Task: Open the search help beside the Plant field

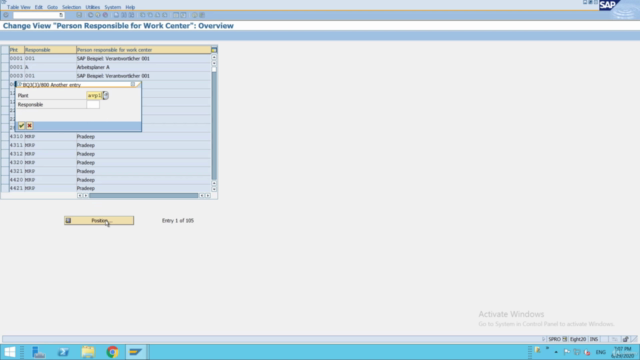Action: click(x=106, y=96)
